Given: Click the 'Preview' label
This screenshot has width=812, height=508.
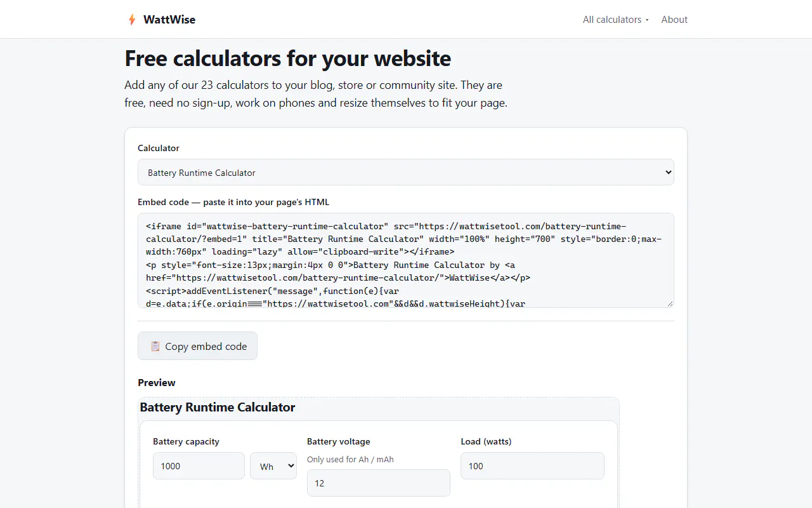Looking at the screenshot, I should [157, 383].
